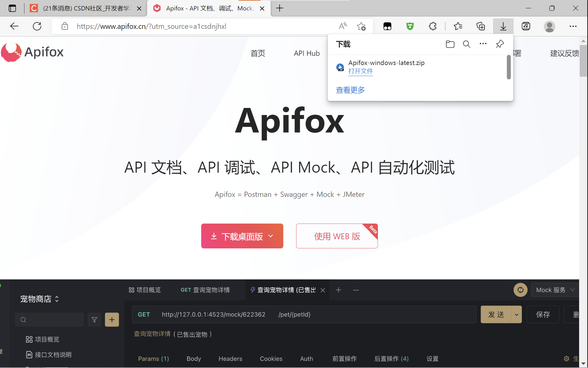Expand the 下载桌面版 dropdown chevron
This screenshot has height=368, width=588.
pyautogui.click(x=271, y=236)
